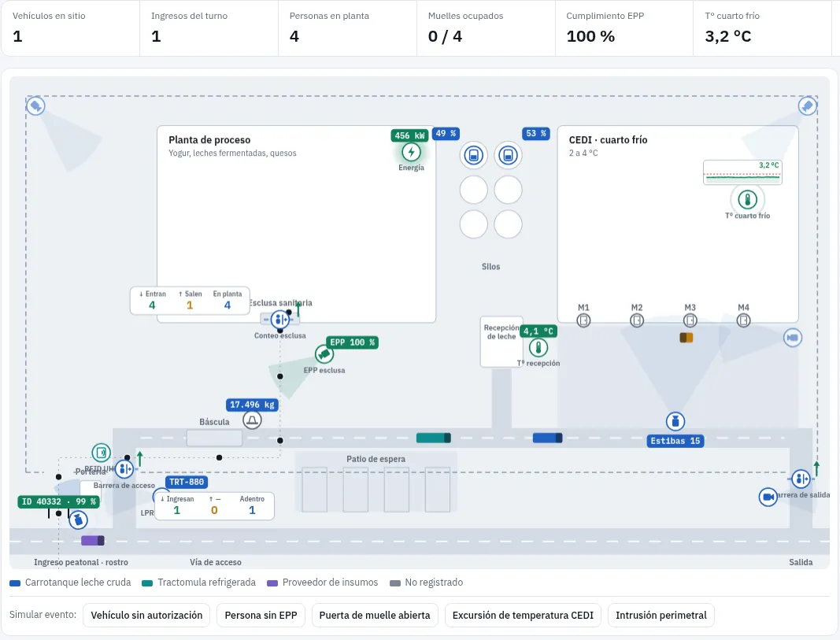Click the orange forklift marker below M3
840x640 pixels.
(686, 338)
